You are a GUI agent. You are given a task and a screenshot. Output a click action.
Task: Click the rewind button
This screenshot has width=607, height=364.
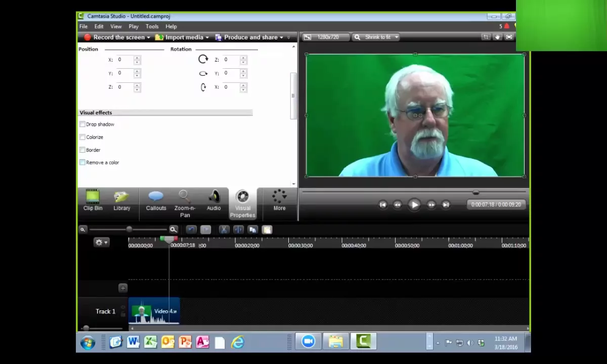click(x=398, y=205)
